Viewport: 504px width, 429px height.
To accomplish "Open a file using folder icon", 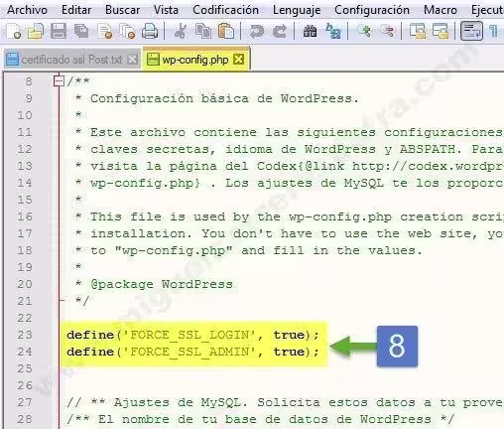I will (36, 32).
